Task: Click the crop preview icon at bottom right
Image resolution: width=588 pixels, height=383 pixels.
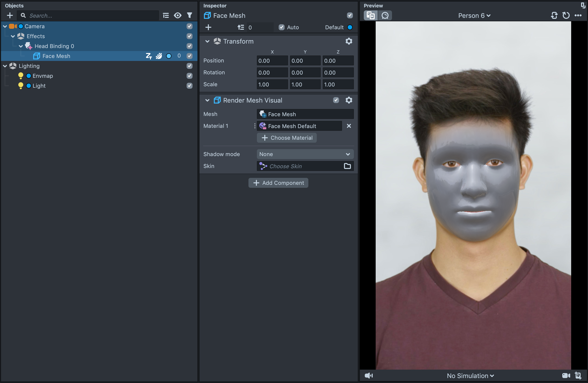Action: (578, 376)
